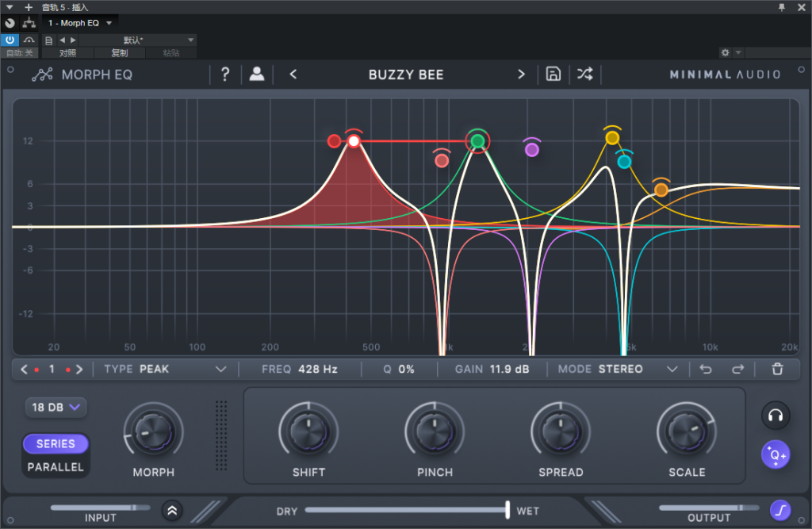Screen dimensions: 812x529
Task: Open the 18 DB range dropdown
Action: (x=56, y=407)
